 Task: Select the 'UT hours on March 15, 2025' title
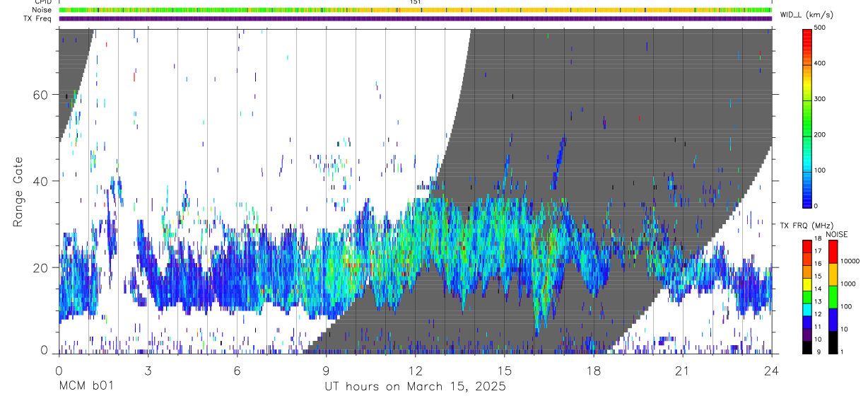coord(415,386)
